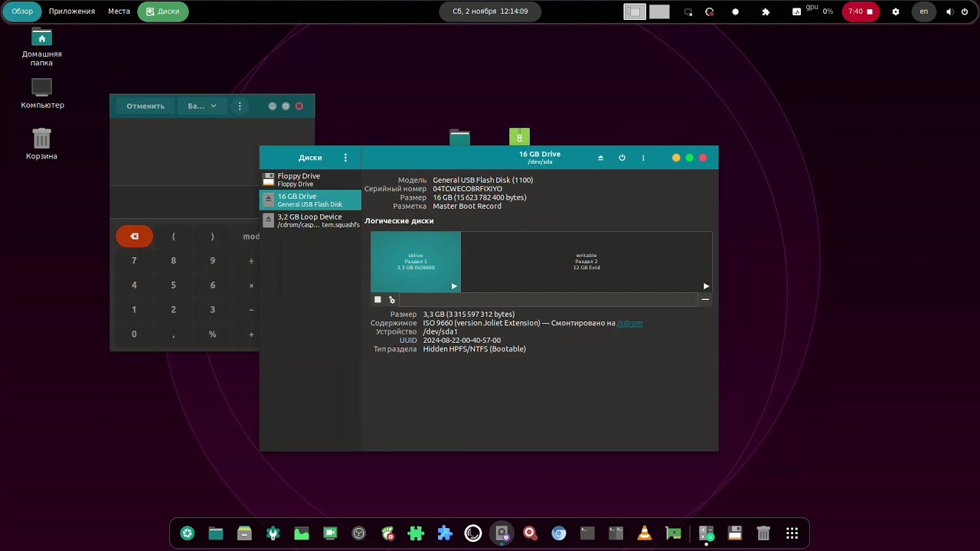
Task: Switch to the first workspace thumbnail
Action: pyautogui.click(x=635, y=11)
